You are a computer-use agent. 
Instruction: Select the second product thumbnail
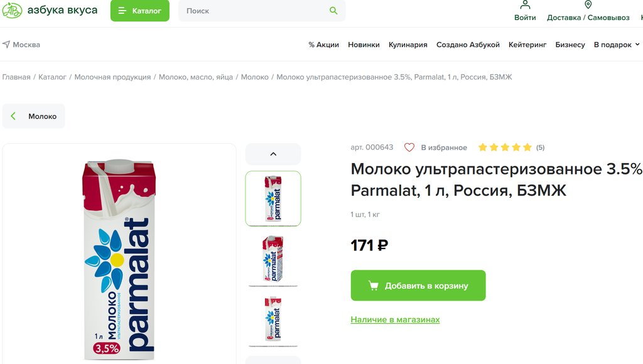(273, 258)
